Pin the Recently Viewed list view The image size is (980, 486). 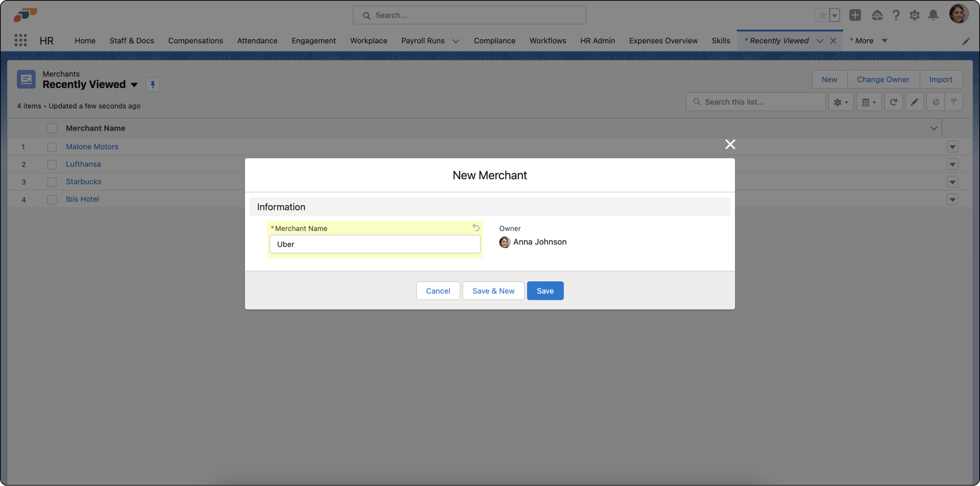point(153,85)
